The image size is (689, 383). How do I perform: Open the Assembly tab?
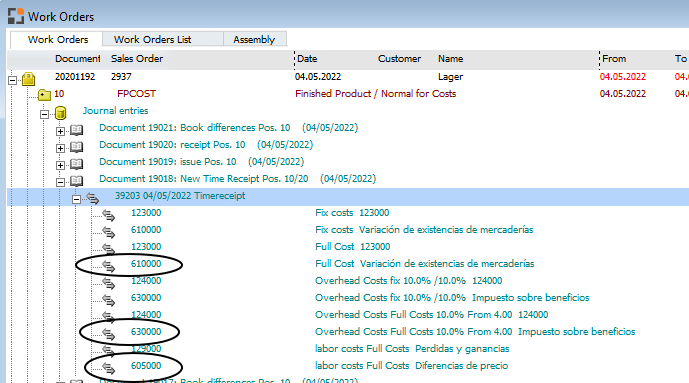[x=254, y=40]
